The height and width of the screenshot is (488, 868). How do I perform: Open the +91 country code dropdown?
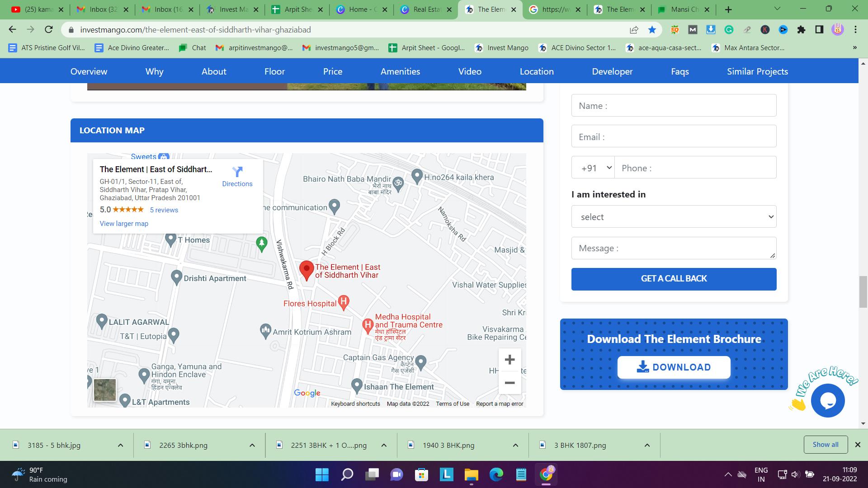[593, 168]
